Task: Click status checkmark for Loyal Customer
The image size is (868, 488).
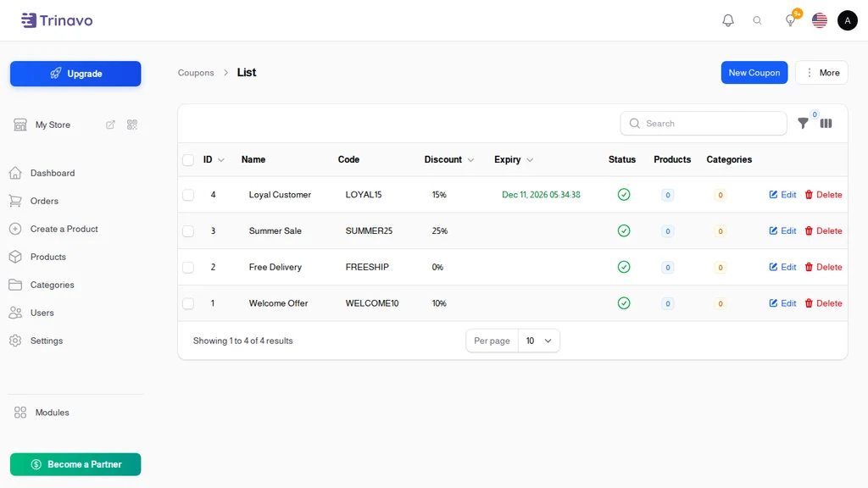Action: 623,195
